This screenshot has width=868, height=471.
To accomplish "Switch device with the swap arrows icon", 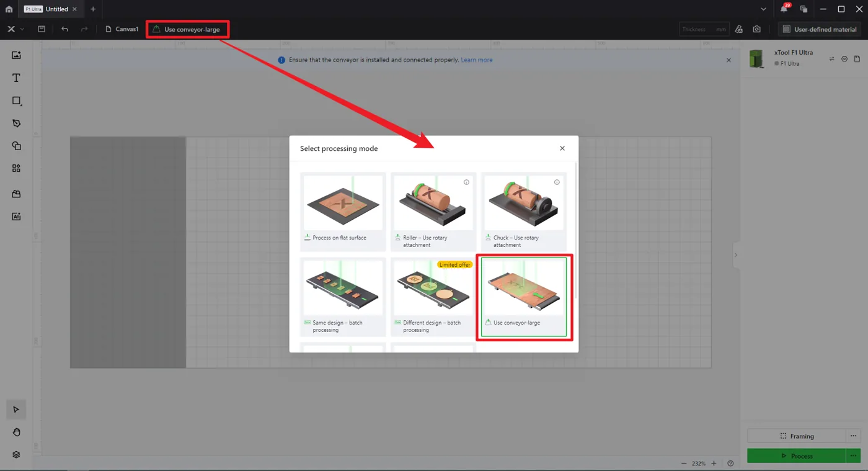I will tap(831, 59).
